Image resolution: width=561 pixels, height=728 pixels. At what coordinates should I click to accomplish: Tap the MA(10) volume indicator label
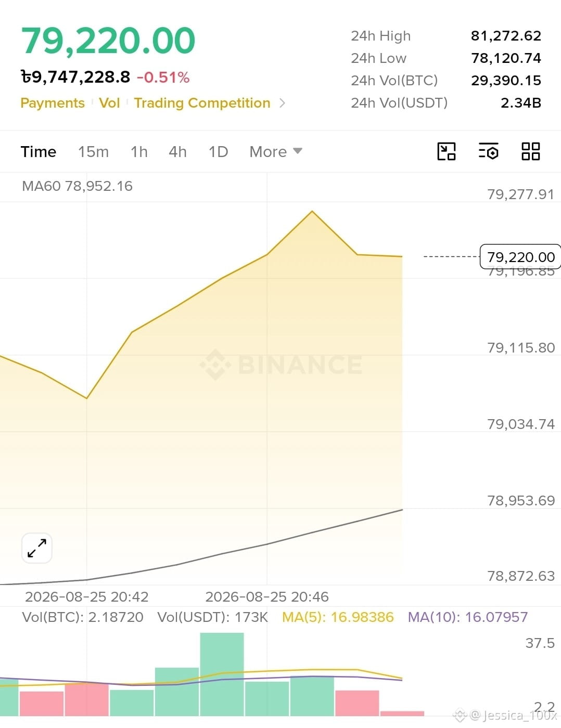(467, 617)
